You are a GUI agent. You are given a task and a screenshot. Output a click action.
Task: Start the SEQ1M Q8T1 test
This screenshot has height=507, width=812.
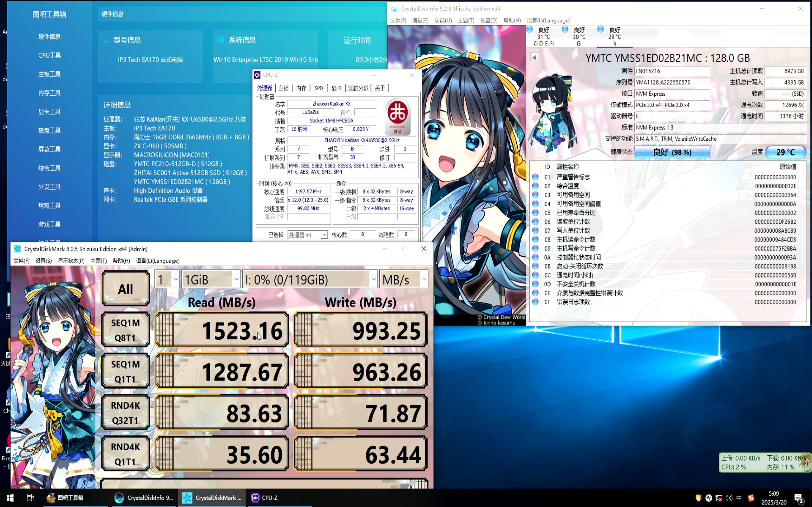pyautogui.click(x=125, y=330)
